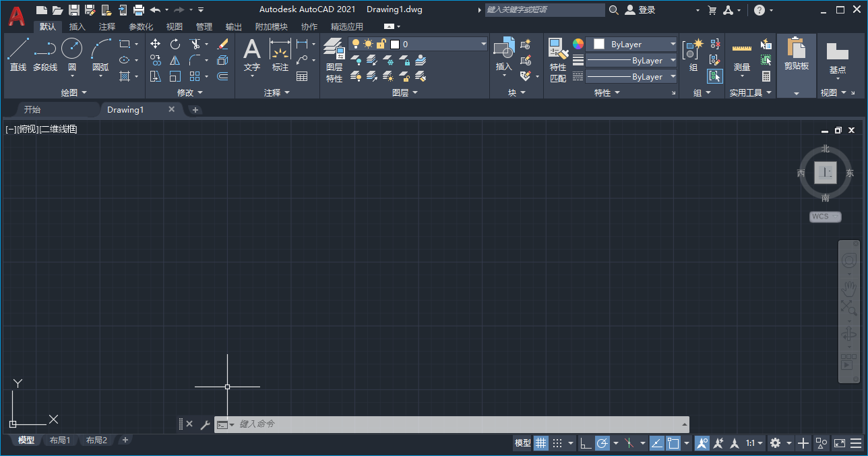868x456 pixels.
Task: Open the ByLayer color dropdown
Action: (672, 43)
